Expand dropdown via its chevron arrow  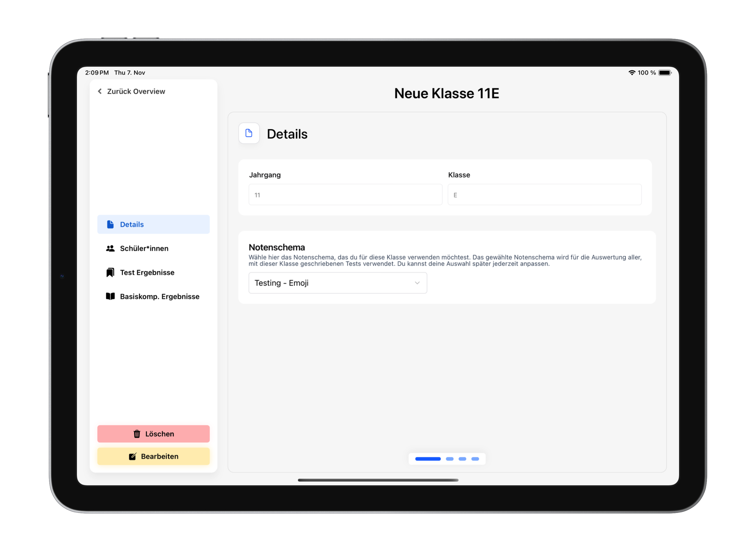coord(417,283)
